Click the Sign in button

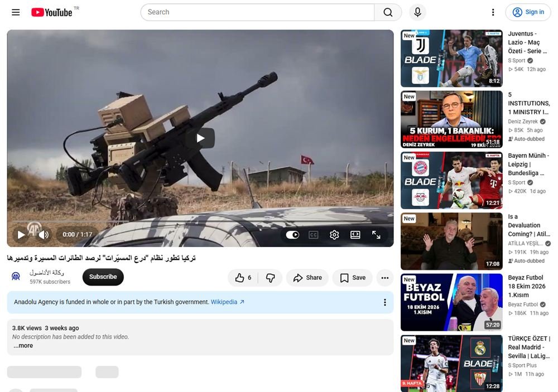pos(528,12)
